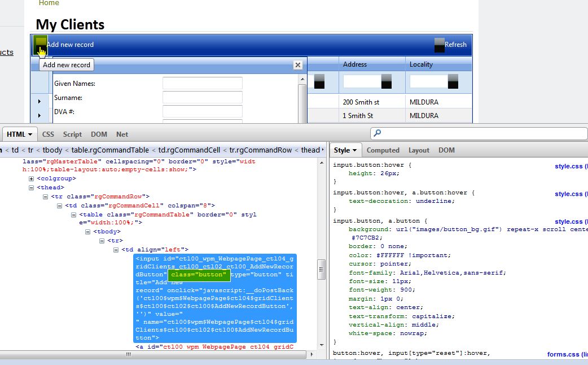Switch to the Script tab
Image resolution: width=588 pixels, height=365 pixels.
coord(72,134)
